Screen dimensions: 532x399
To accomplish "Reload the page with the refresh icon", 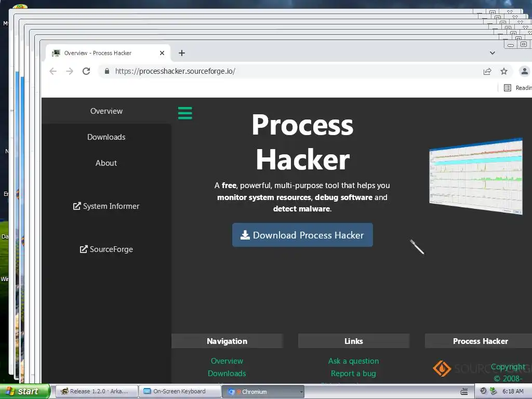I will 86,71.
